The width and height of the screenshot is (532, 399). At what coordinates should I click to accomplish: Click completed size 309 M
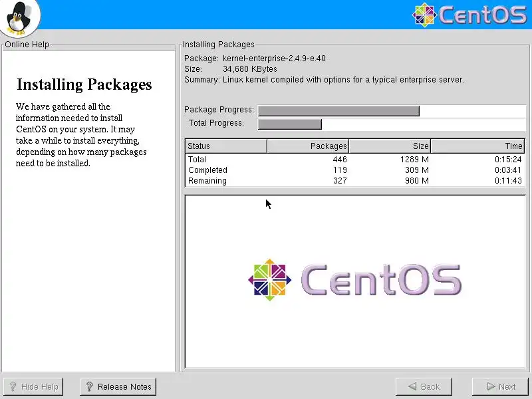pos(417,170)
